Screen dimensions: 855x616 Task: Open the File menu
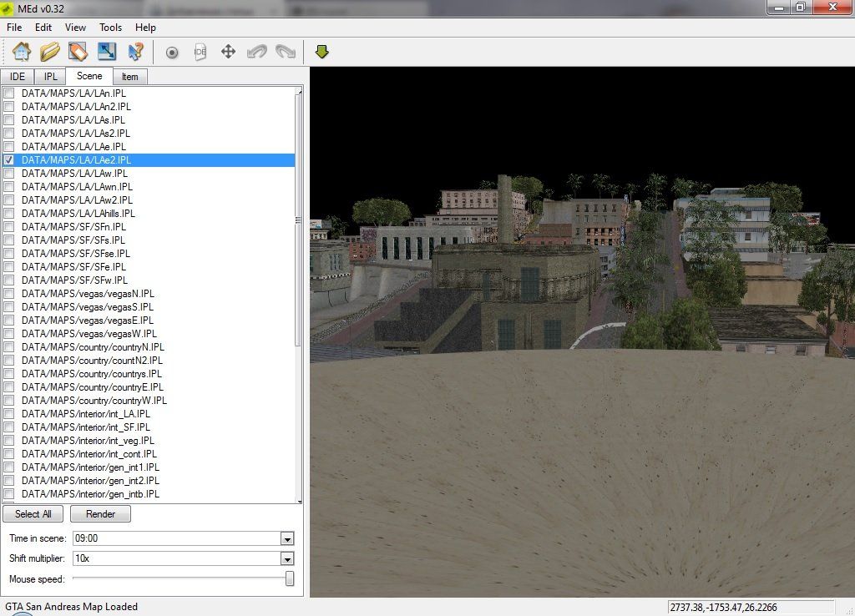pyautogui.click(x=14, y=28)
